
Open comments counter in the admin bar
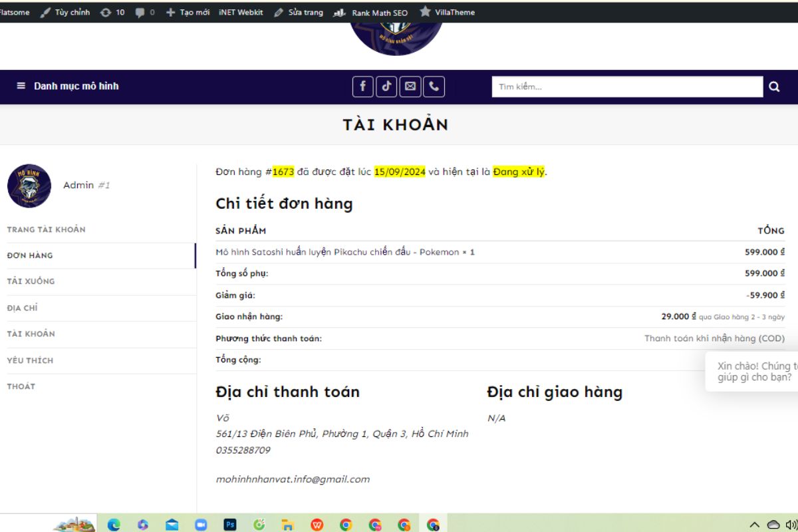(145, 12)
